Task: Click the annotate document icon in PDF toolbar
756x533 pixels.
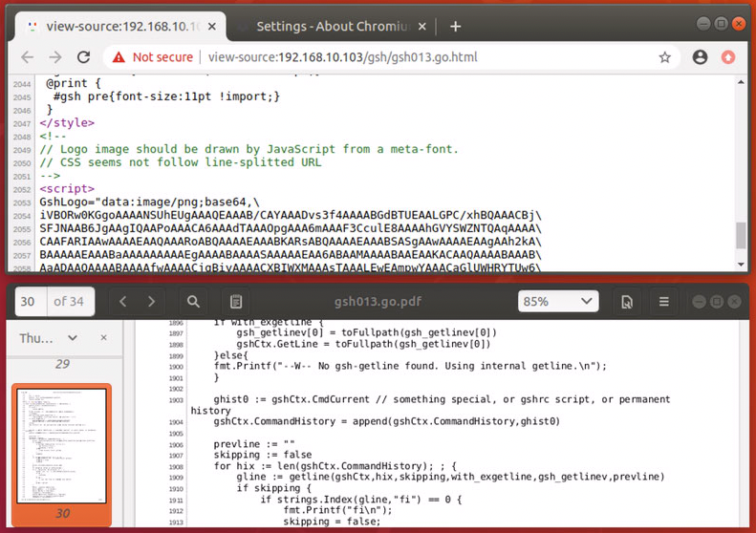Action: 627,302
